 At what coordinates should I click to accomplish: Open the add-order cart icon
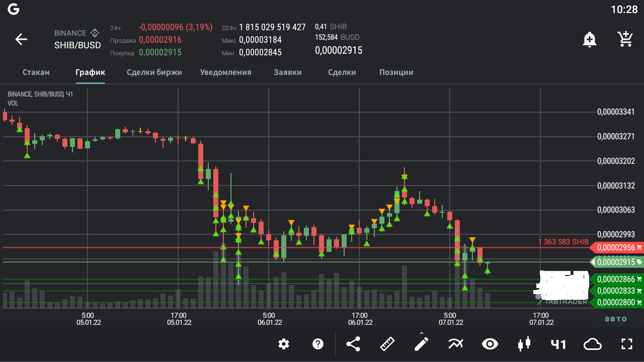[625, 39]
